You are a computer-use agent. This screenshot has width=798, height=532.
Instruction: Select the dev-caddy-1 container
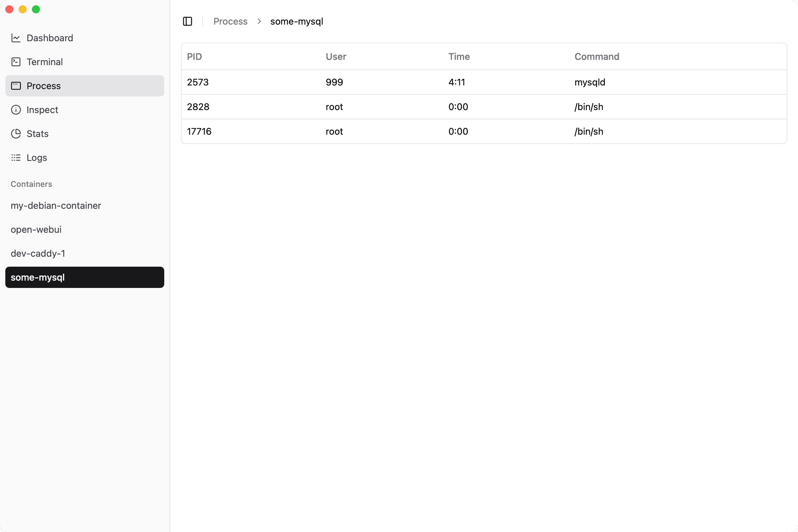coord(38,253)
